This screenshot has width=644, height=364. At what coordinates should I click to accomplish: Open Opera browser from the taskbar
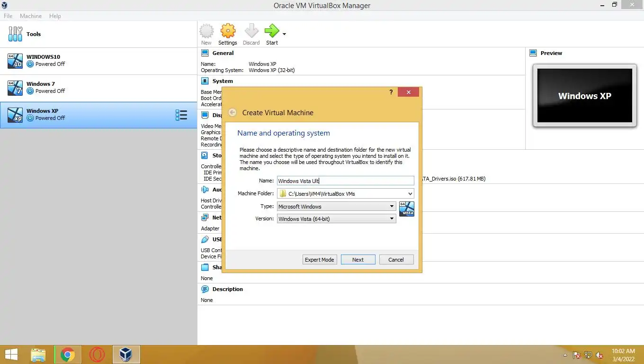[x=97, y=355]
